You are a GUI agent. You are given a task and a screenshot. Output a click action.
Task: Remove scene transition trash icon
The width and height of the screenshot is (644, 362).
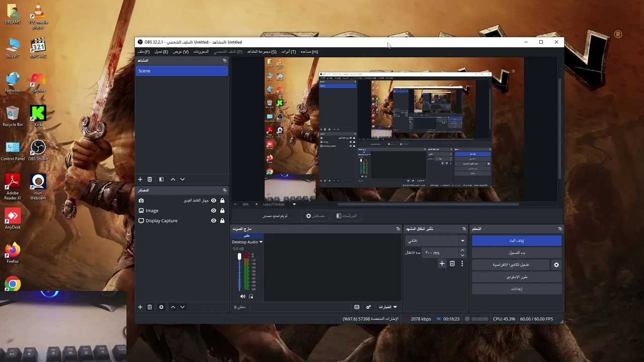pyautogui.click(x=452, y=263)
